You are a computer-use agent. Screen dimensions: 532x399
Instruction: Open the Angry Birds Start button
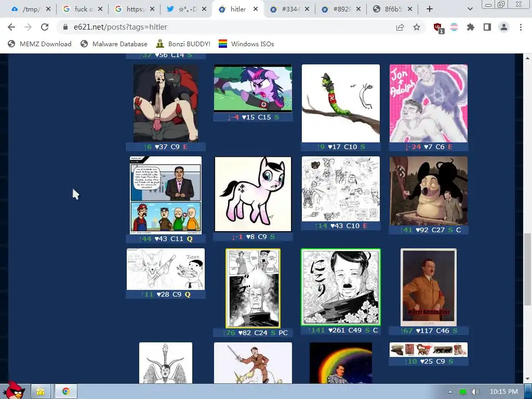pyautogui.click(x=14, y=390)
